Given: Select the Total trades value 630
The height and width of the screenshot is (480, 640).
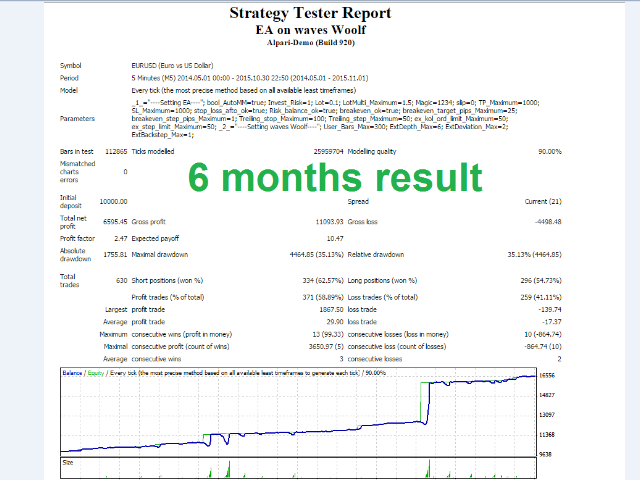Looking at the screenshot, I should coord(122,281).
